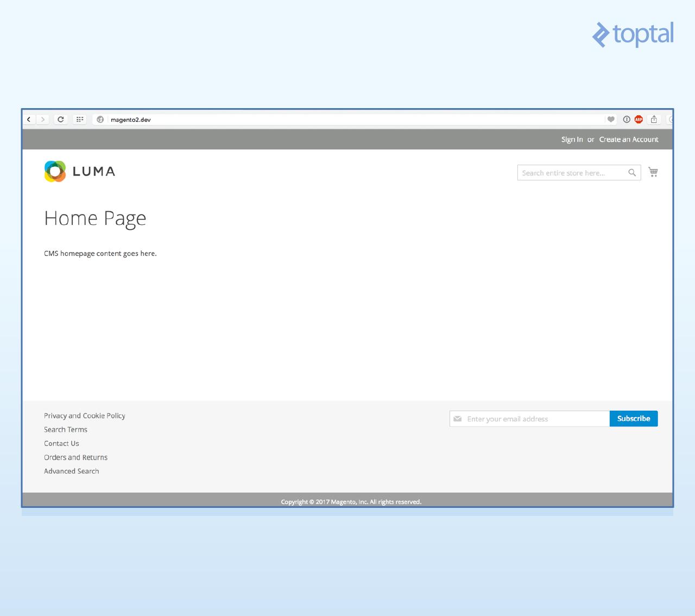Click the forward navigation arrow

(42, 119)
